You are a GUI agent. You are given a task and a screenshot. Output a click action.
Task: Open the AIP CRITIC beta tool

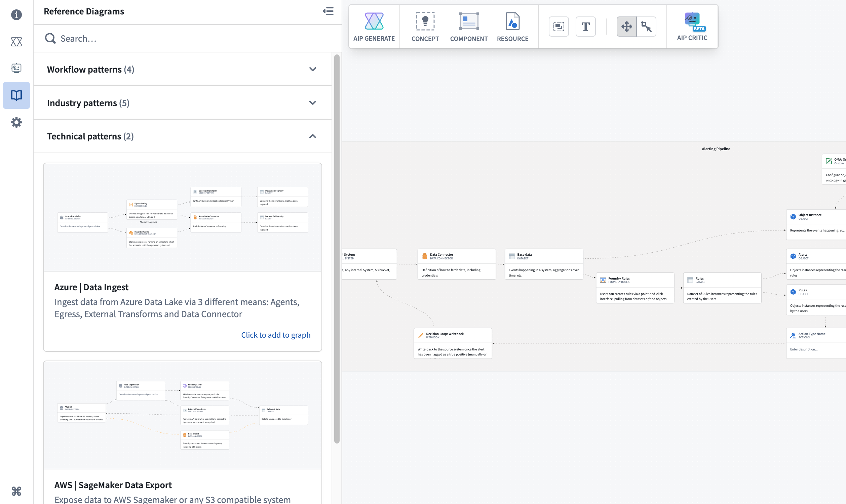(692, 27)
